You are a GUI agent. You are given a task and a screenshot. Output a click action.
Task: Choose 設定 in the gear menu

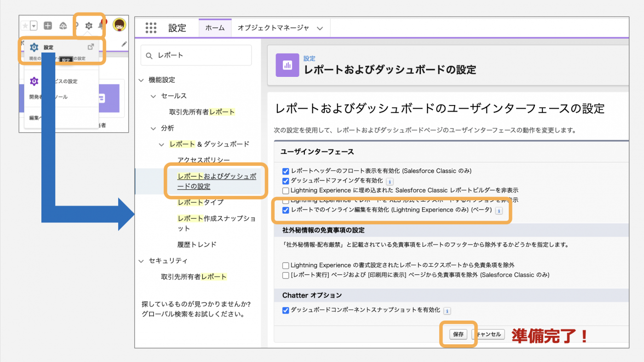pos(48,47)
